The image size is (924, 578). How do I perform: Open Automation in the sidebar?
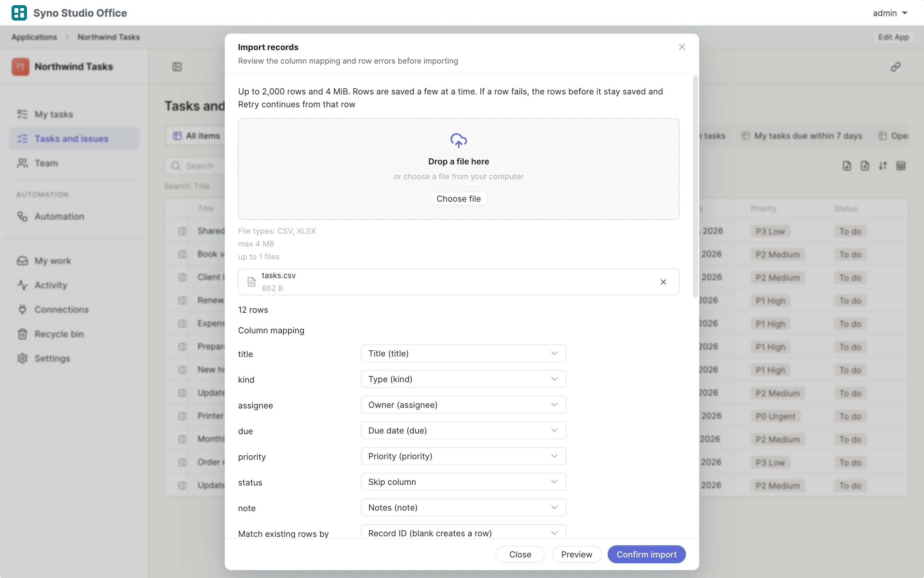pos(74,216)
